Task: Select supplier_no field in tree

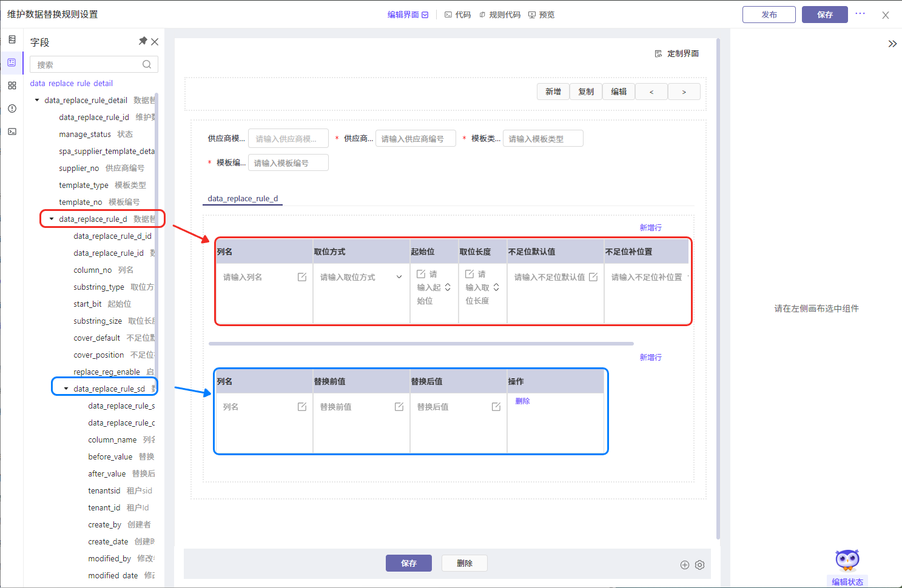Action: [102, 168]
